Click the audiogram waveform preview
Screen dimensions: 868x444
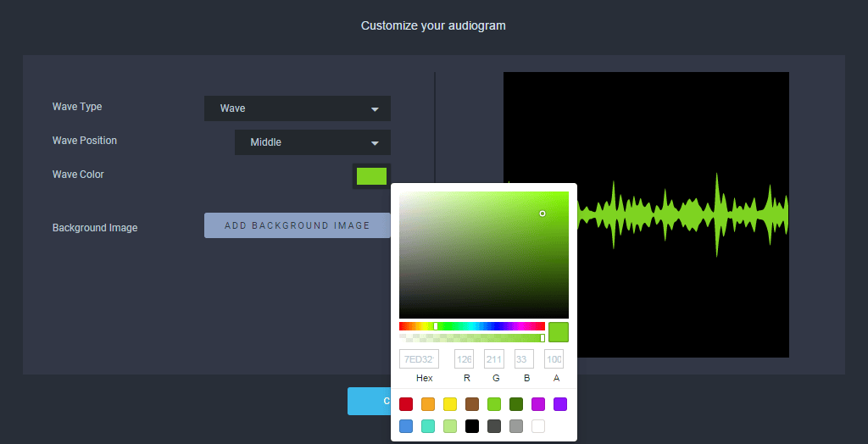coord(646,214)
